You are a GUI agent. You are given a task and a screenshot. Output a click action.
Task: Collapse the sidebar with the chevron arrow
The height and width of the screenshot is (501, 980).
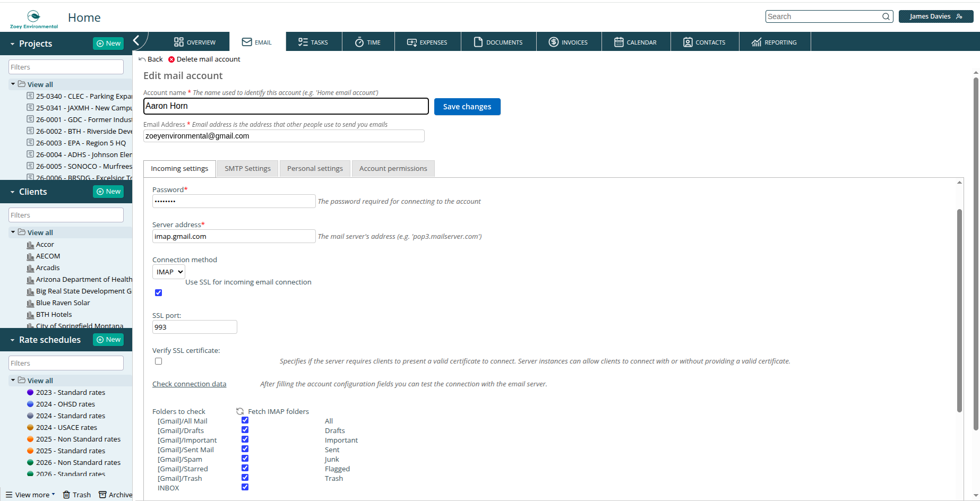click(136, 40)
